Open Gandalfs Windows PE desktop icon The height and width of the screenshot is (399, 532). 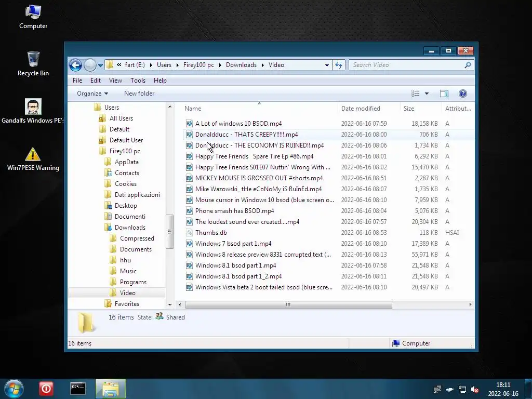(x=33, y=111)
